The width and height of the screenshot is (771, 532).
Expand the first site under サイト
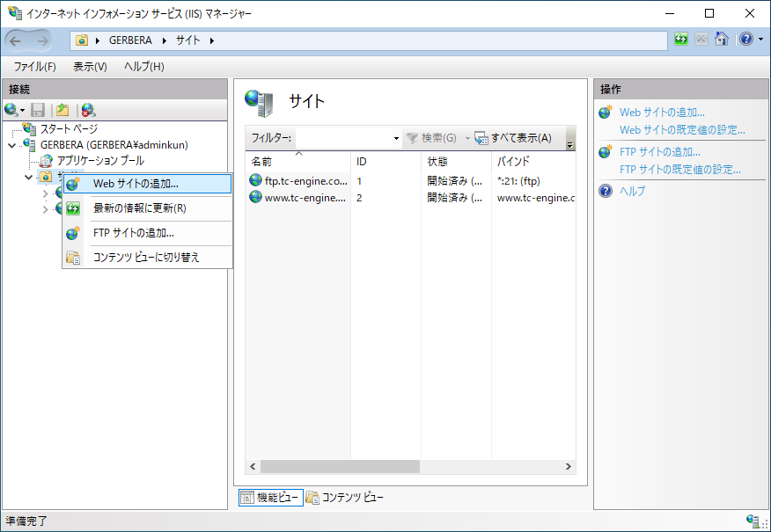pyautogui.click(x=46, y=194)
